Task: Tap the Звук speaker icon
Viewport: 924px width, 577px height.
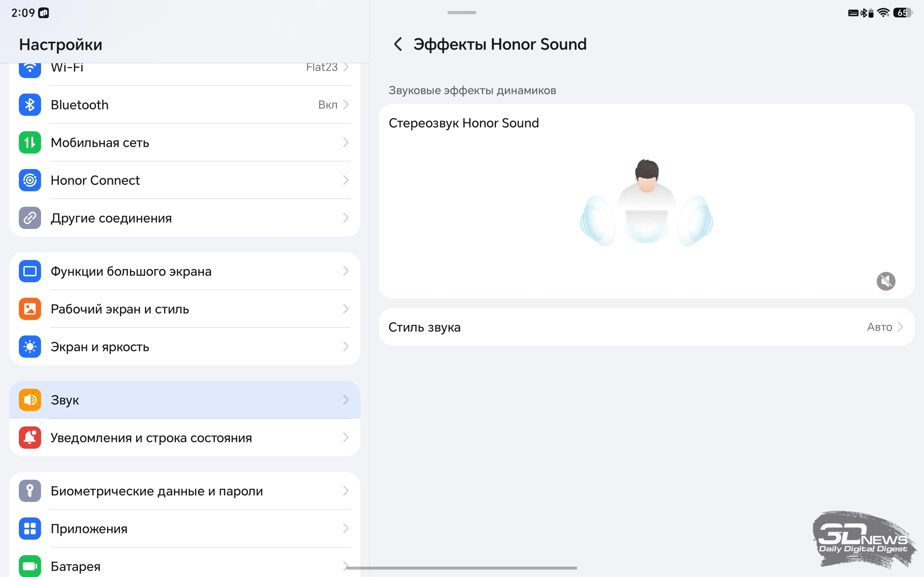Action: click(30, 400)
